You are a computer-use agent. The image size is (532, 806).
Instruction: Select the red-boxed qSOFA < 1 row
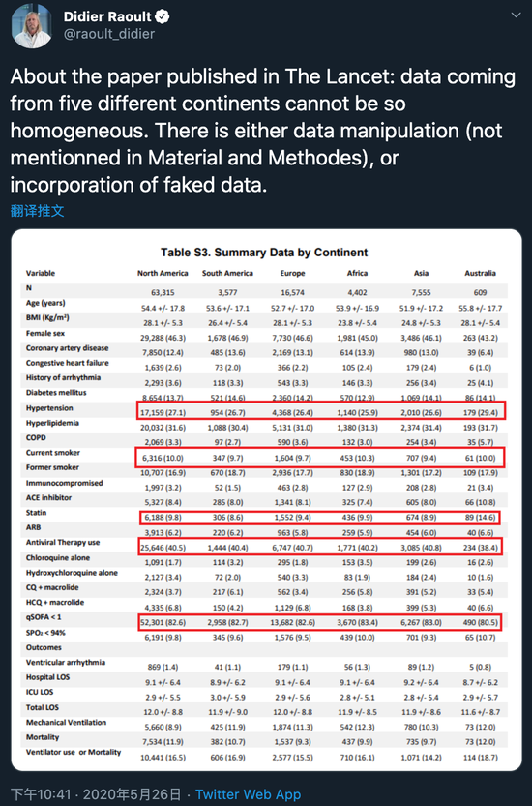pyautogui.click(x=320, y=621)
